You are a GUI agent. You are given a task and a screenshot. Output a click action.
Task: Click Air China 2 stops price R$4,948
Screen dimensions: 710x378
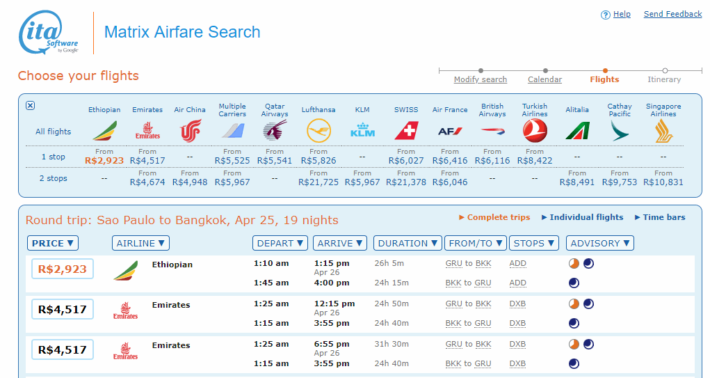[x=190, y=182]
